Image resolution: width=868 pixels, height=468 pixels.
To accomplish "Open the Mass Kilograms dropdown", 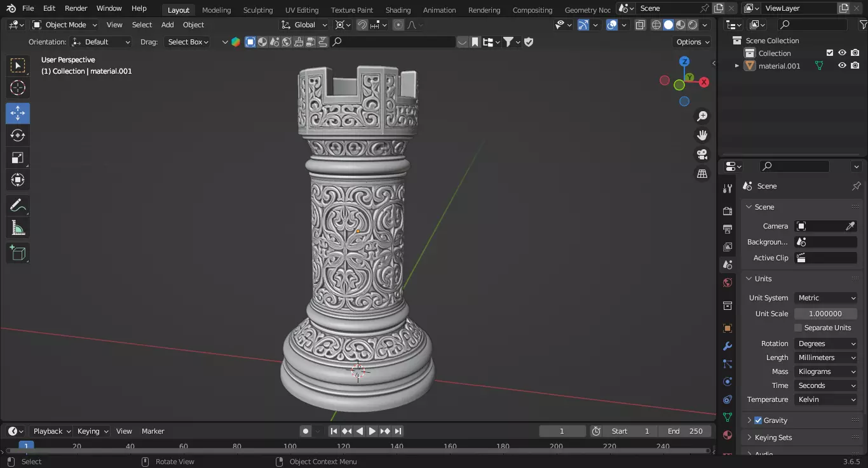I will pyautogui.click(x=825, y=371).
